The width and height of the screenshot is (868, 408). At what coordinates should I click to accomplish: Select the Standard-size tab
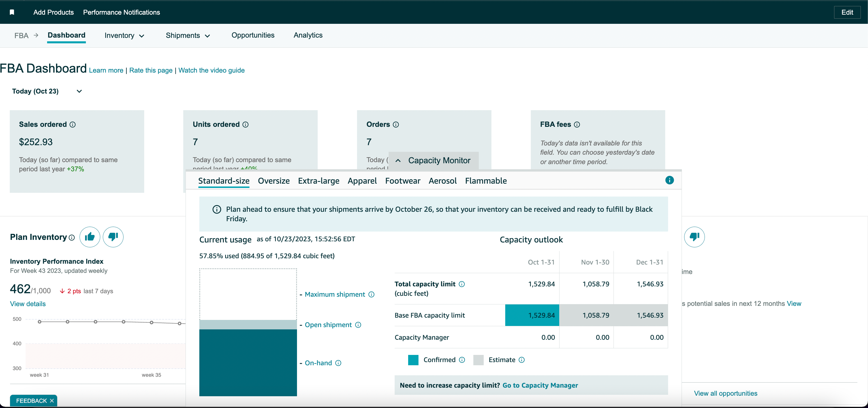tap(224, 181)
